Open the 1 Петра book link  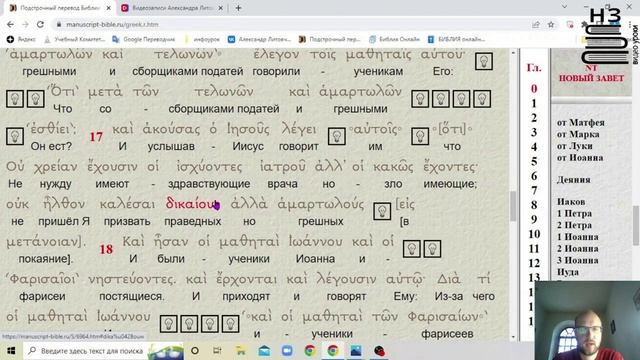click(x=574, y=213)
